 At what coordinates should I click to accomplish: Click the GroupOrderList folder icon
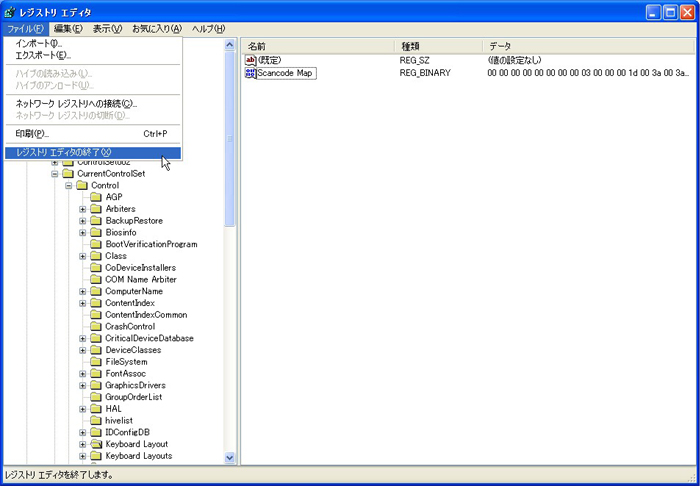96,397
